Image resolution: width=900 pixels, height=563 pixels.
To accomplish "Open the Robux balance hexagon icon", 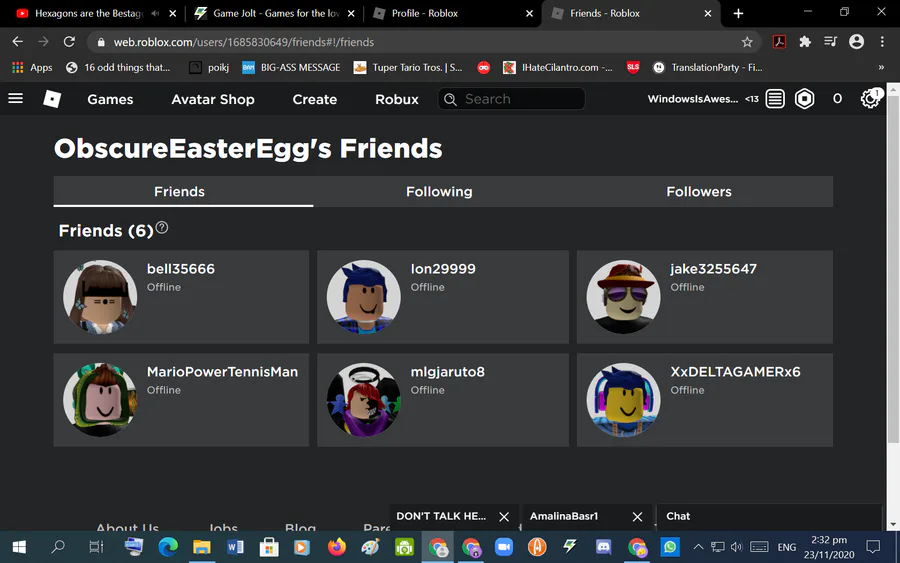I will pos(805,99).
